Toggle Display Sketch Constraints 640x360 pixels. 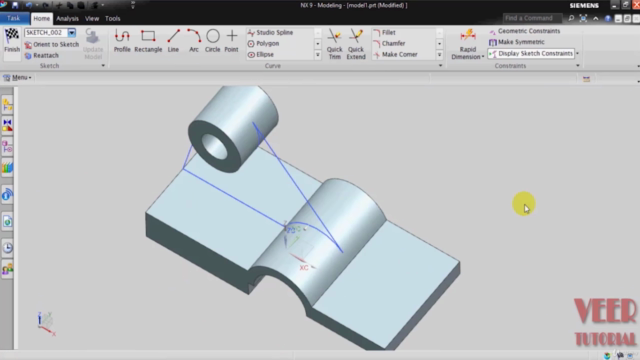531,53
